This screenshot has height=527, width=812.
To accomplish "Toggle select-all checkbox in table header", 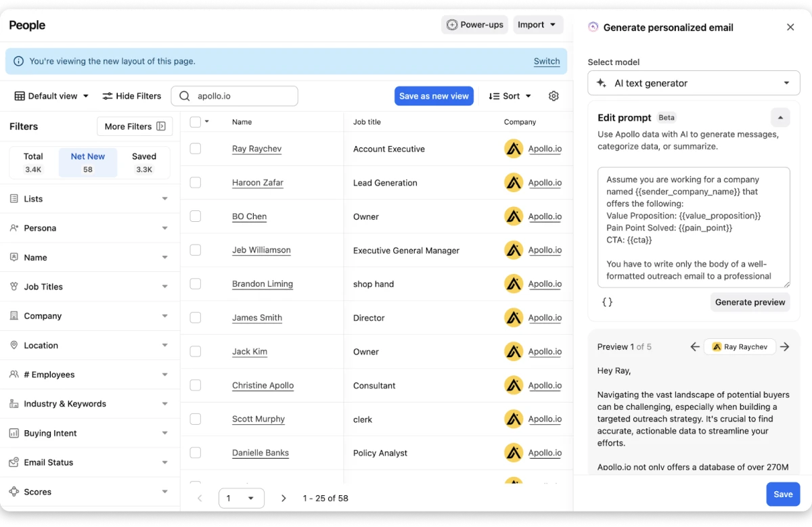I will 196,122.
